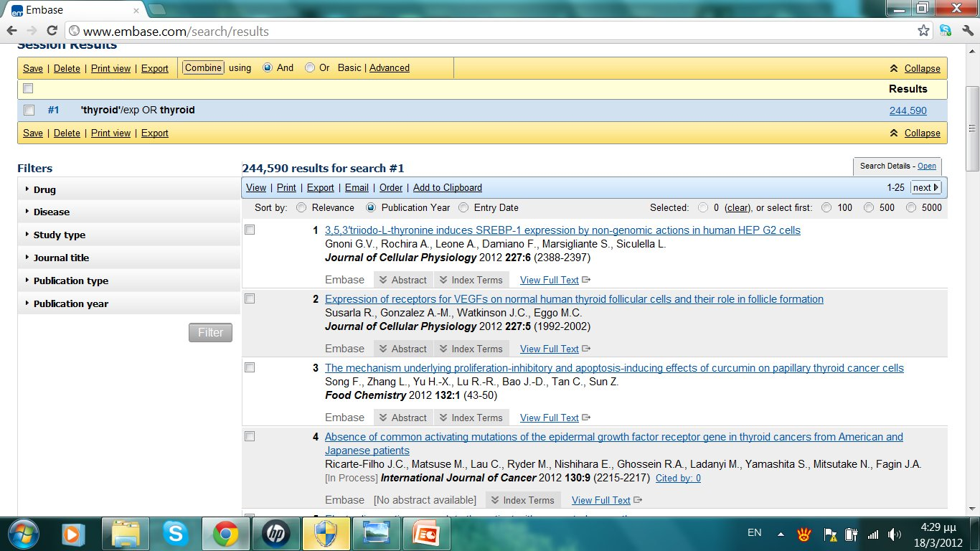Sort results by Relevance

301,207
